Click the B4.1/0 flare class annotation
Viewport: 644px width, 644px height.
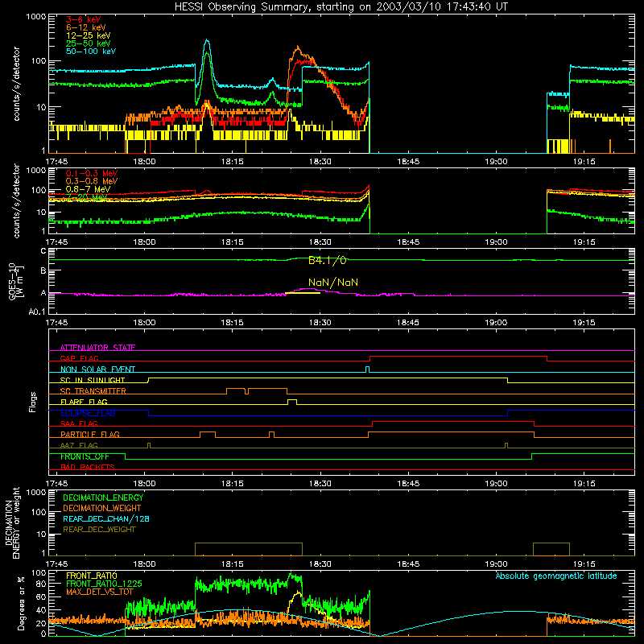(x=328, y=260)
